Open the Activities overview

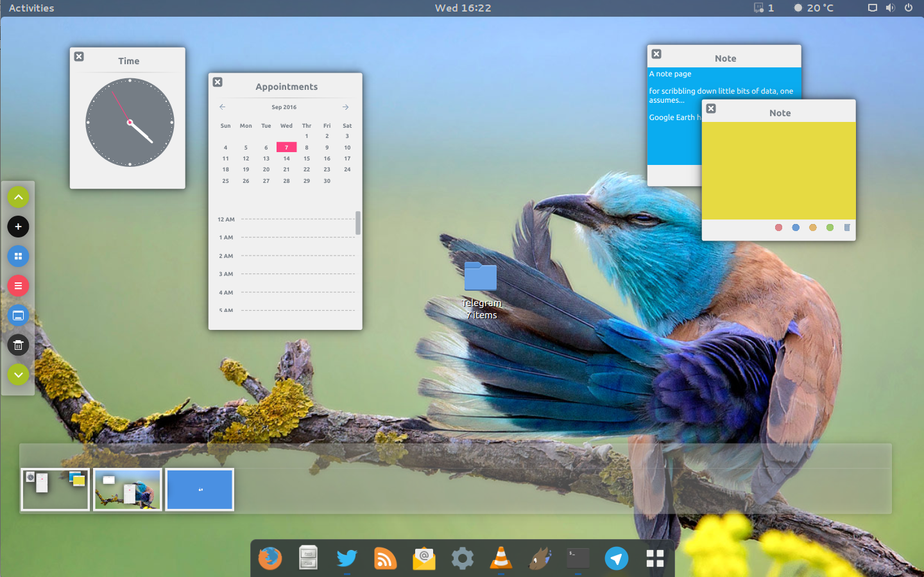coord(31,8)
